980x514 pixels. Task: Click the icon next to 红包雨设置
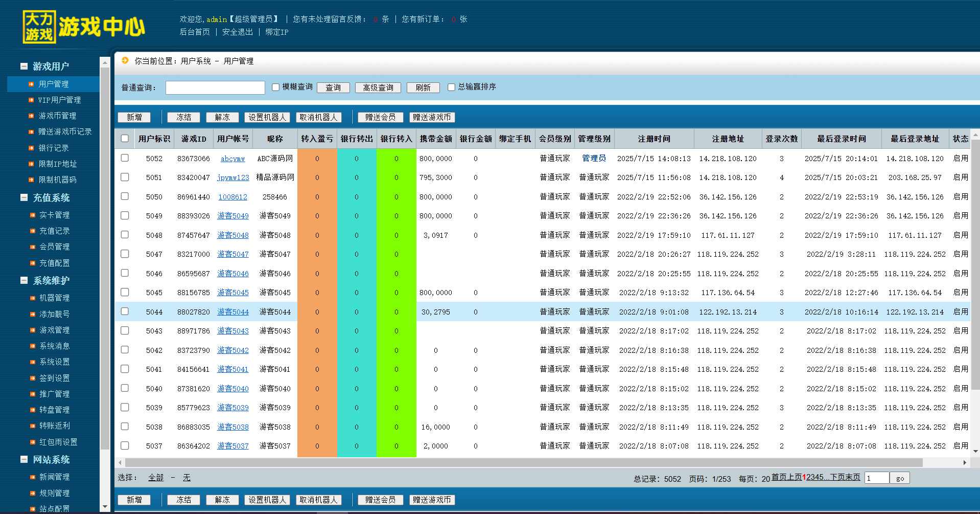click(32, 442)
